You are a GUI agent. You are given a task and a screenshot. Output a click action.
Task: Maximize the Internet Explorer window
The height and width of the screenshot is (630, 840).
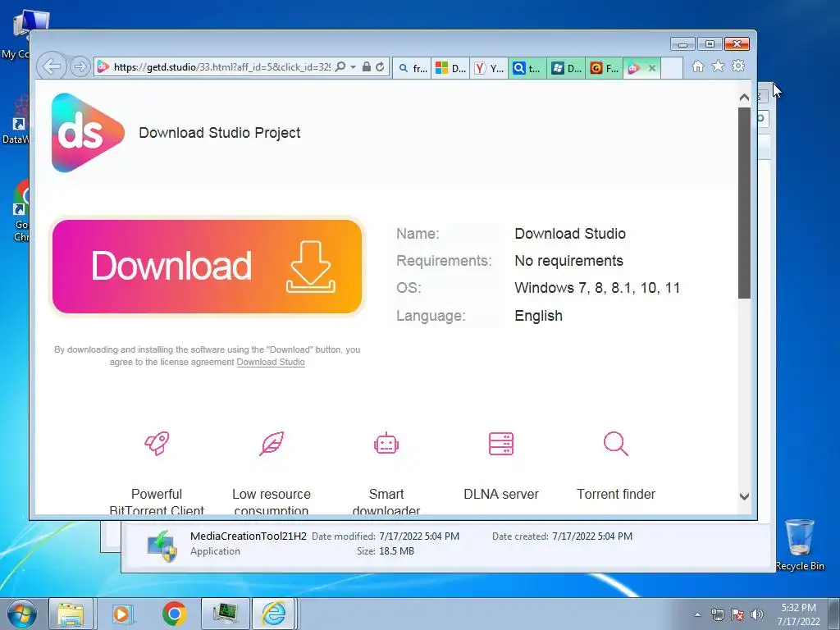coord(710,44)
